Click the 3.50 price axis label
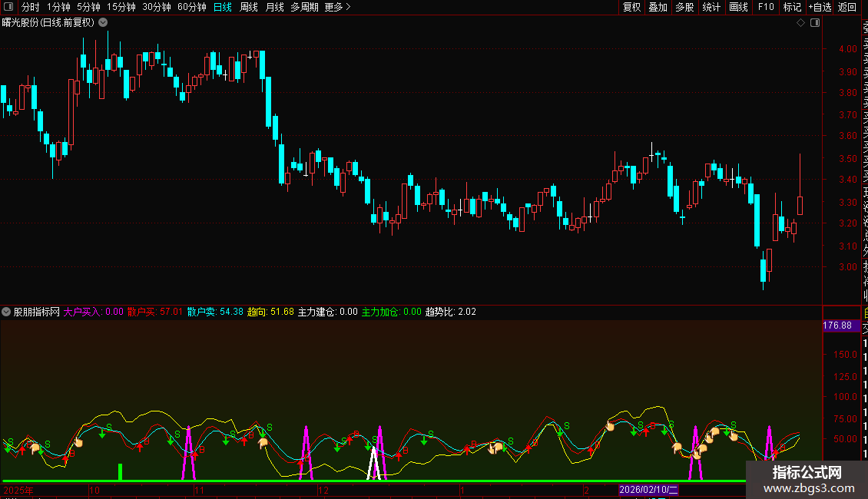868x499 pixels. click(x=847, y=158)
